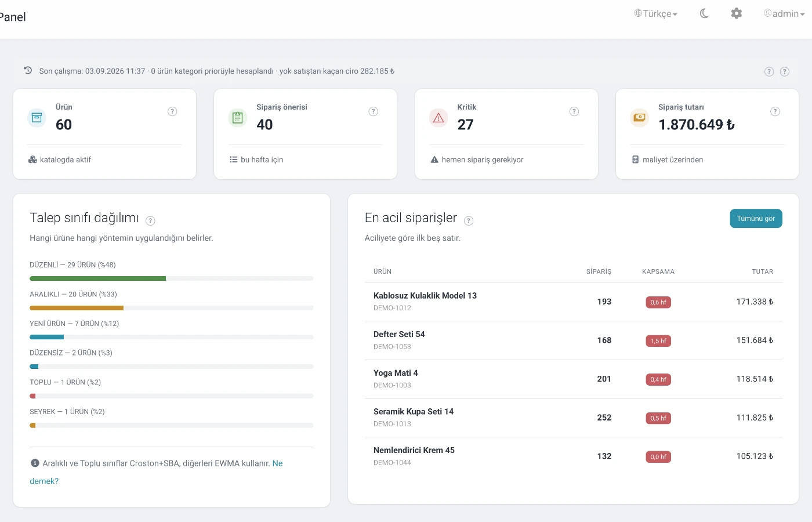Screen dimensions: 812x522
Task: Click the info icon before Aralıklı ve Toplu
Action: pyautogui.click(x=35, y=463)
